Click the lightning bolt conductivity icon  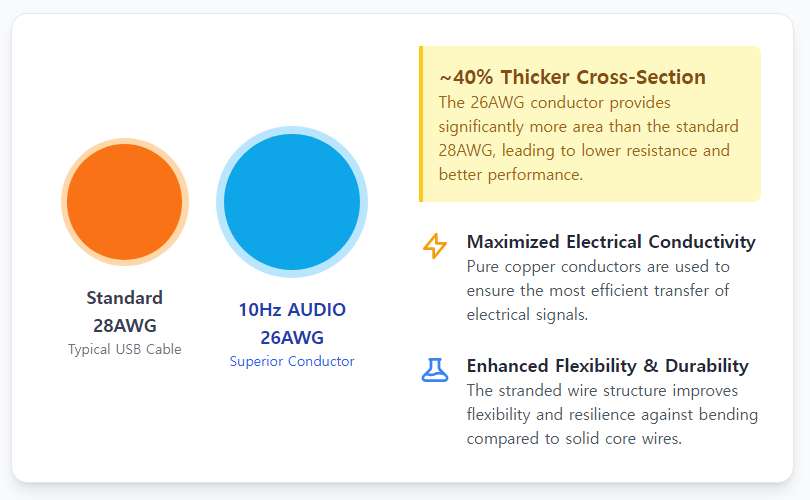(435, 245)
